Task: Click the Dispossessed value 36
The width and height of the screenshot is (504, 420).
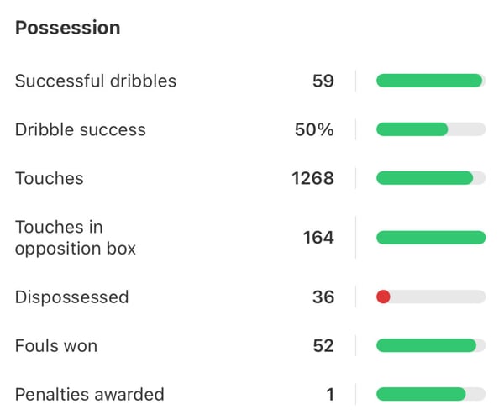Action: 323,297
